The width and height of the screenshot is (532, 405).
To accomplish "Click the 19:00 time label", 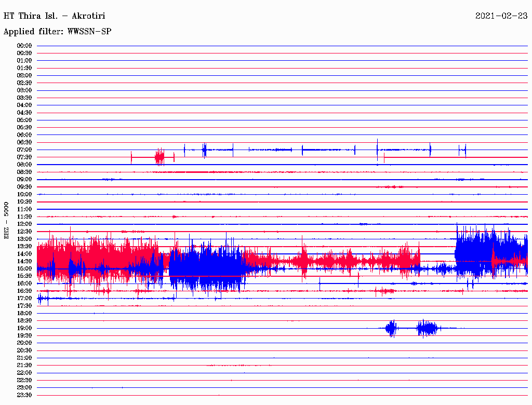I will click(x=24, y=328).
